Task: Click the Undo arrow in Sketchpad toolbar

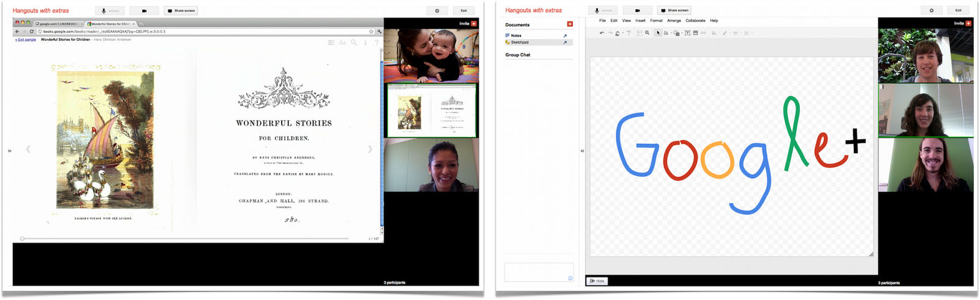Action: tap(602, 33)
